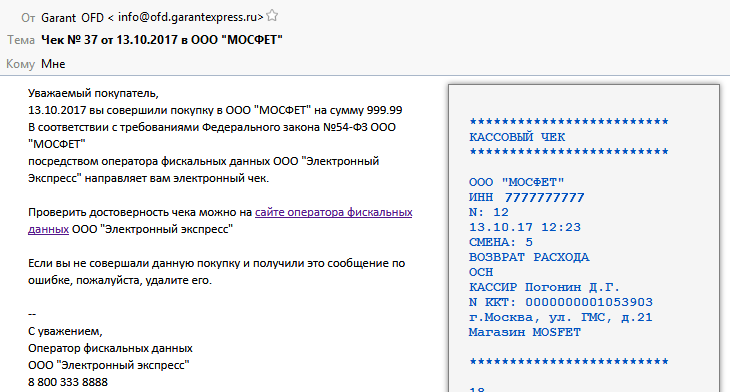Click signature 'ООО "Электронный экспресс"' near phone
This screenshot has width=730, height=392.
coord(108,365)
